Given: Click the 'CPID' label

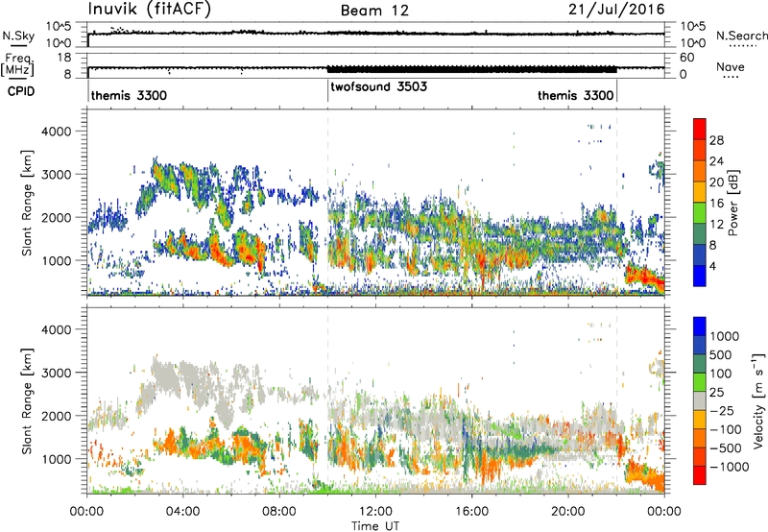Looking at the screenshot, I should pos(21,91).
